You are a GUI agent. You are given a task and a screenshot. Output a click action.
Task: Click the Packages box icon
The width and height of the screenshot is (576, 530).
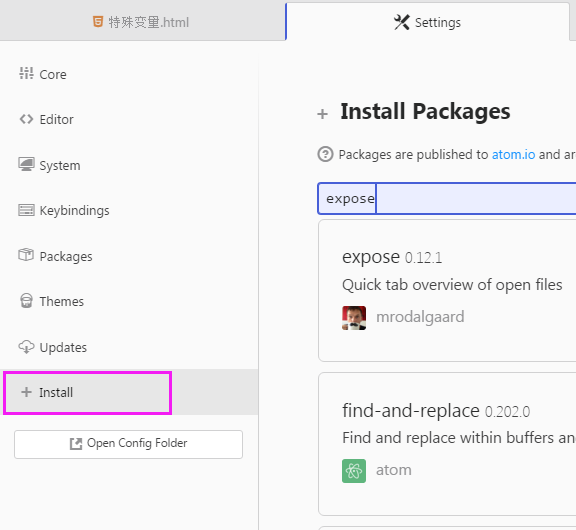[26, 255]
